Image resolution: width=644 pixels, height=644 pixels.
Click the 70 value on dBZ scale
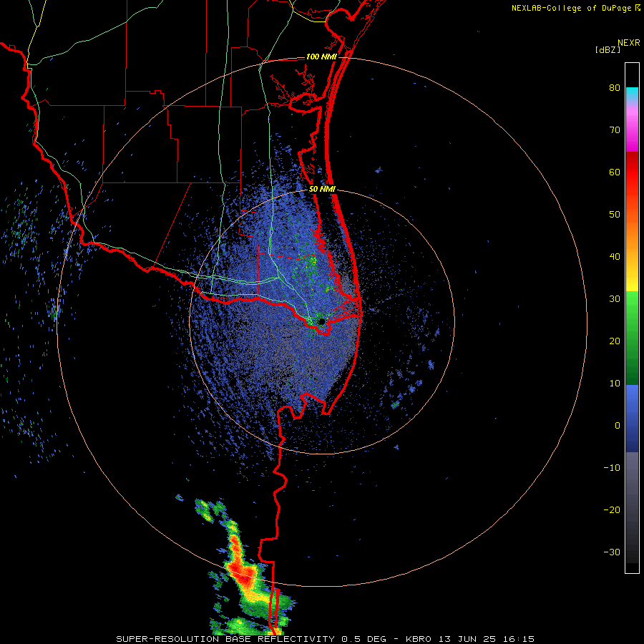[615, 130]
